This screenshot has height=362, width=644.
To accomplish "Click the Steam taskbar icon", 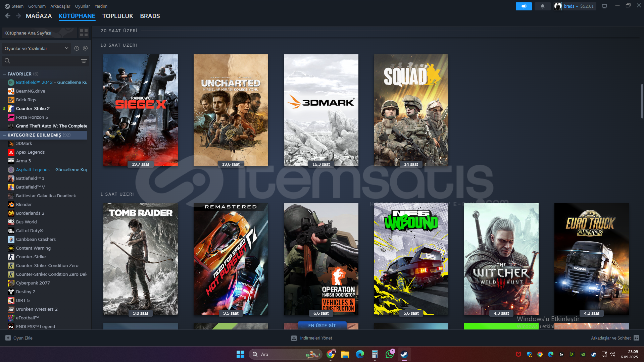I will pos(404,354).
